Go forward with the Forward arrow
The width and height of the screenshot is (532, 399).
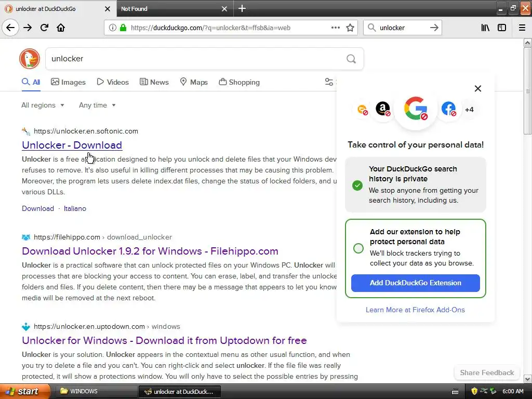(x=28, y=28)
